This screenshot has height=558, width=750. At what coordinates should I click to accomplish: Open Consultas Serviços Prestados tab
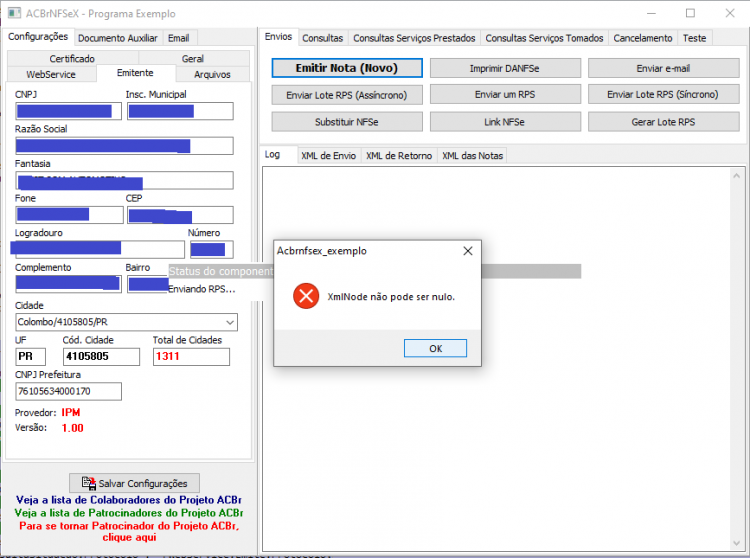tap(414, 38)
